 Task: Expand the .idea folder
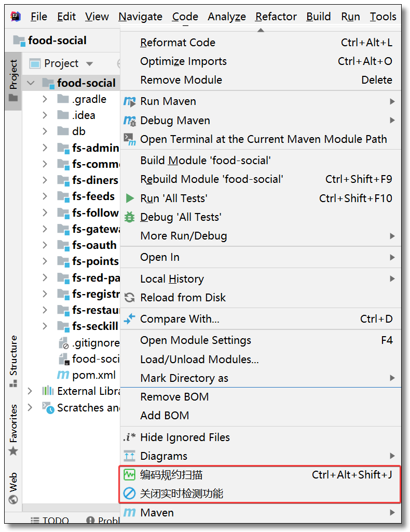point(45,115)
